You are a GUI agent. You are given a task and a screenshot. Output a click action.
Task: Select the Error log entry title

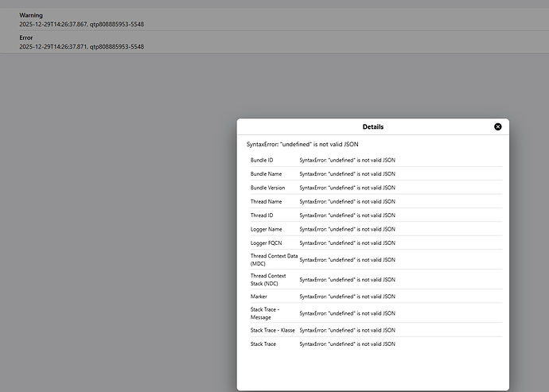[26, 37]
